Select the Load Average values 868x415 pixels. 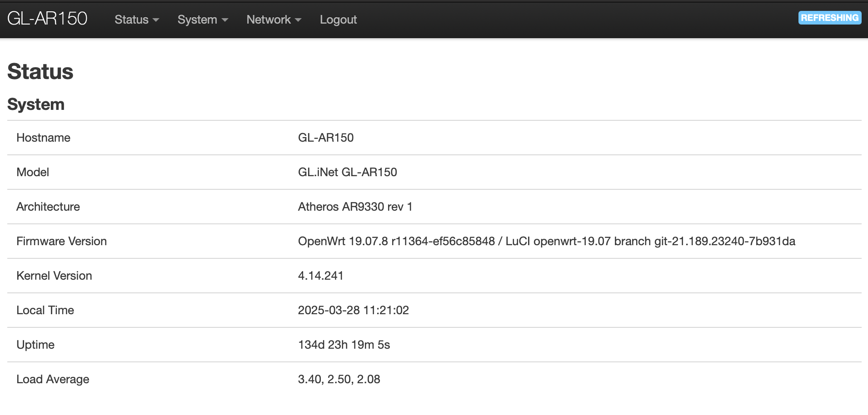tap(339, 379)
